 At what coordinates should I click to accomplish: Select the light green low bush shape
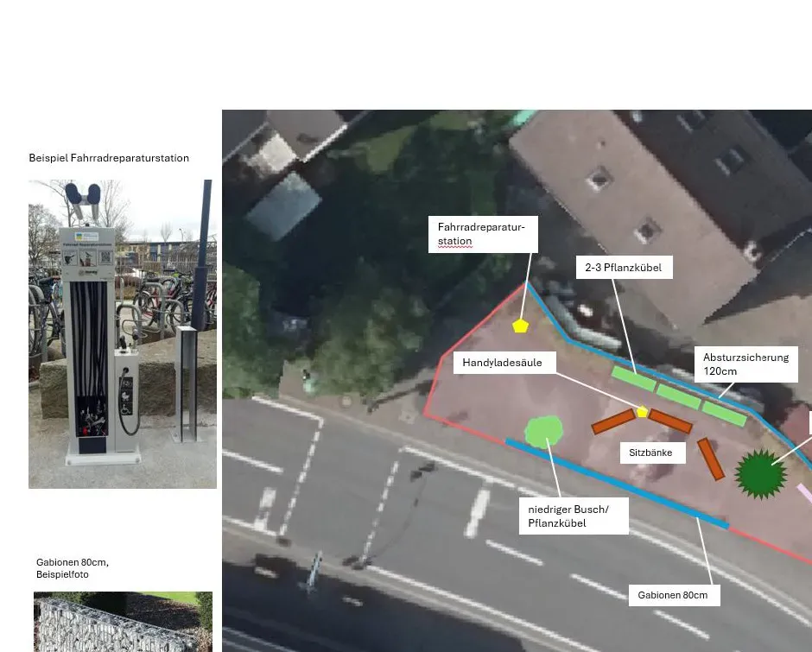[x=544, y=431]
